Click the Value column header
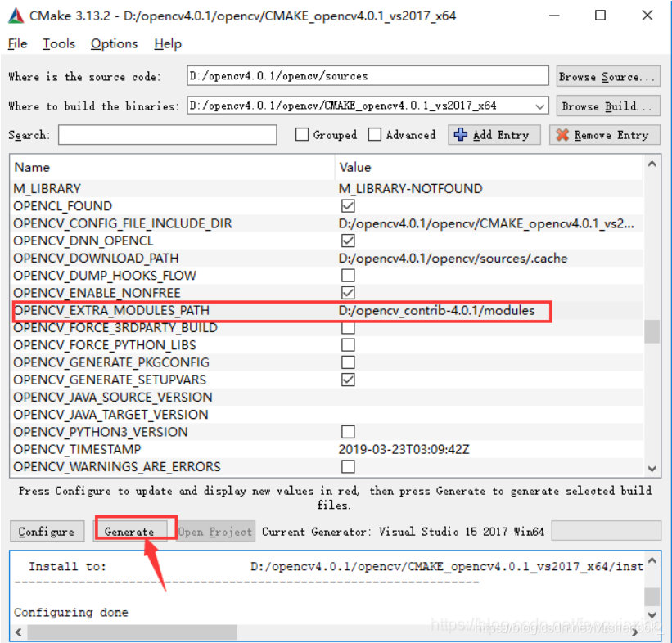 click(489, 167)
